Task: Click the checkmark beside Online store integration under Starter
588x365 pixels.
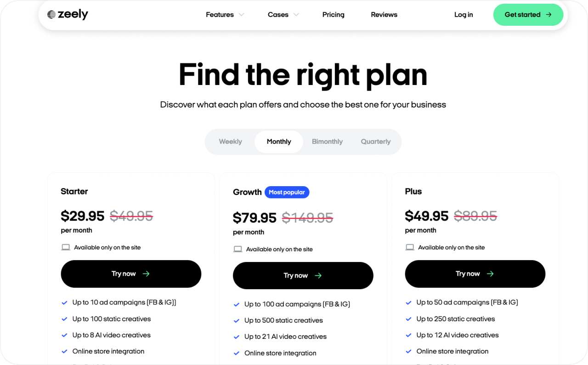Action: click(64, 351)
